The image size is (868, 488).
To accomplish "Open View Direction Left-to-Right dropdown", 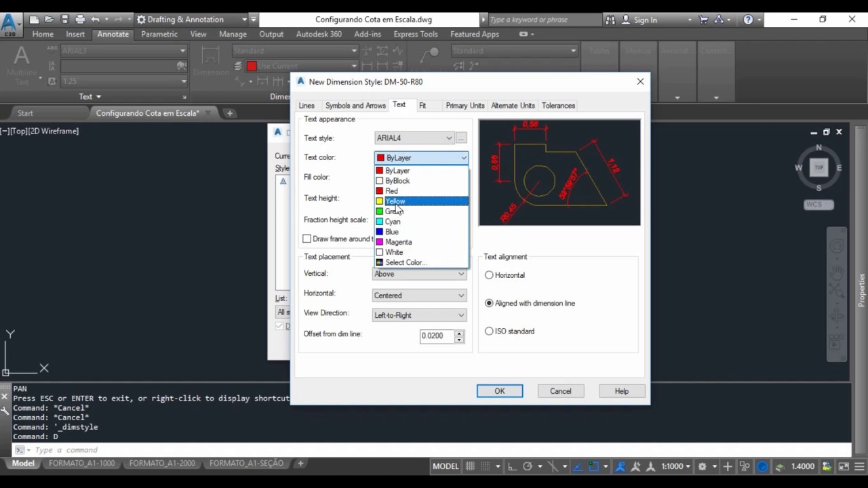I will point(420,315).
